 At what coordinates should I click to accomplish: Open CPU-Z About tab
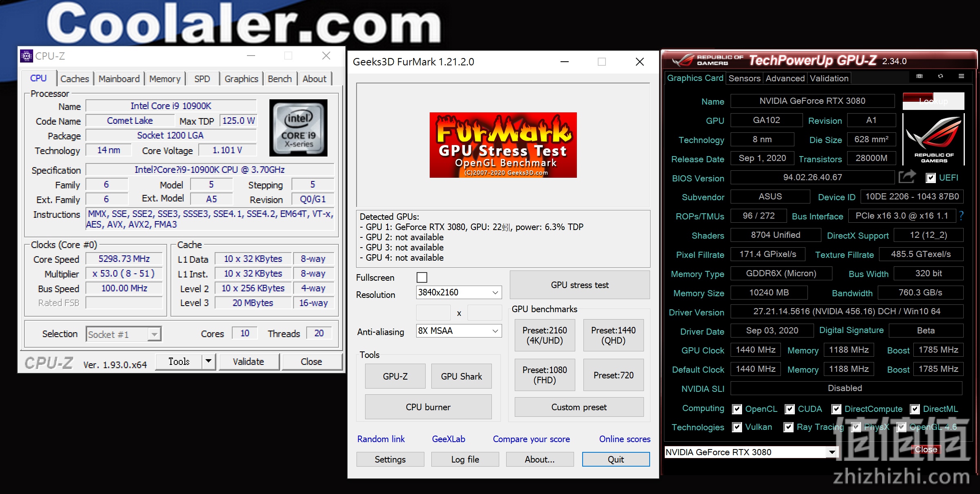pos(314,79)
